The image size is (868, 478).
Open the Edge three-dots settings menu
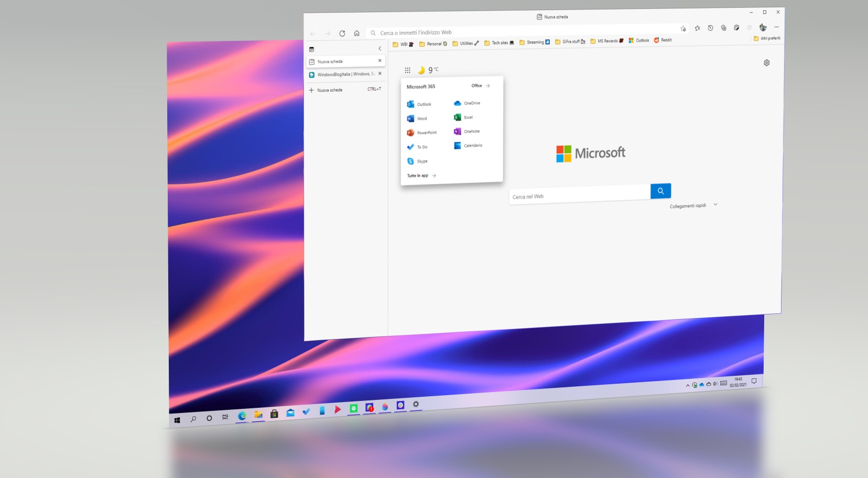[x=776, y=27]
